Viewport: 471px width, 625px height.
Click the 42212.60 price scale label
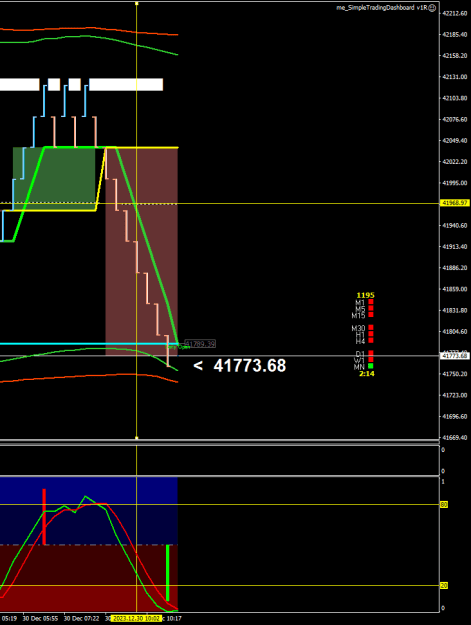click(x=455, y=13)
